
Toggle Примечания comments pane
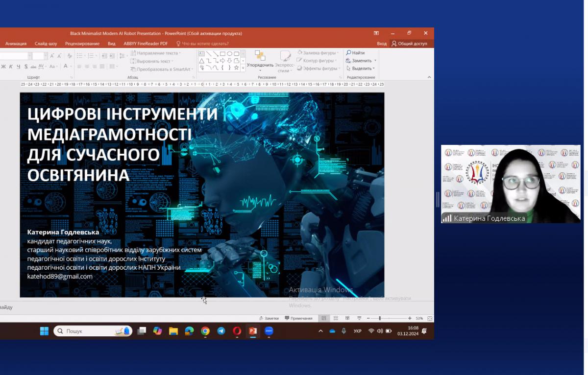pos(298,318)
